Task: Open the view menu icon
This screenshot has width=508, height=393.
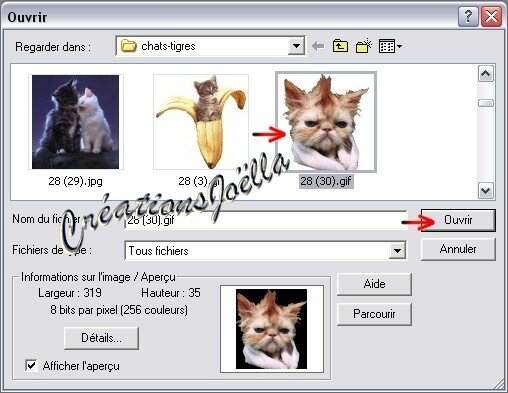Action: pos(390,46)
